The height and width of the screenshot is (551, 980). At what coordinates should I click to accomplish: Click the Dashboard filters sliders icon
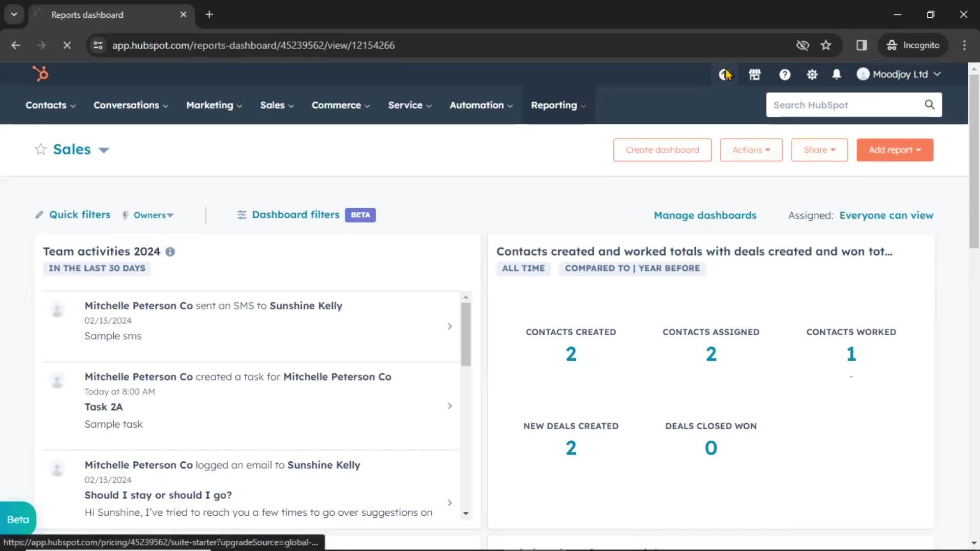241,215
